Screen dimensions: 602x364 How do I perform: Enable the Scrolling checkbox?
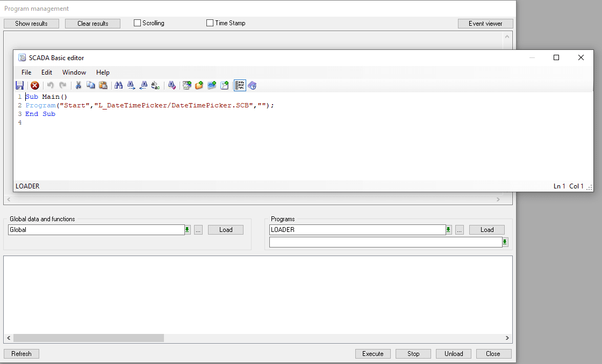pyautogui.click(x=138, y=23)
